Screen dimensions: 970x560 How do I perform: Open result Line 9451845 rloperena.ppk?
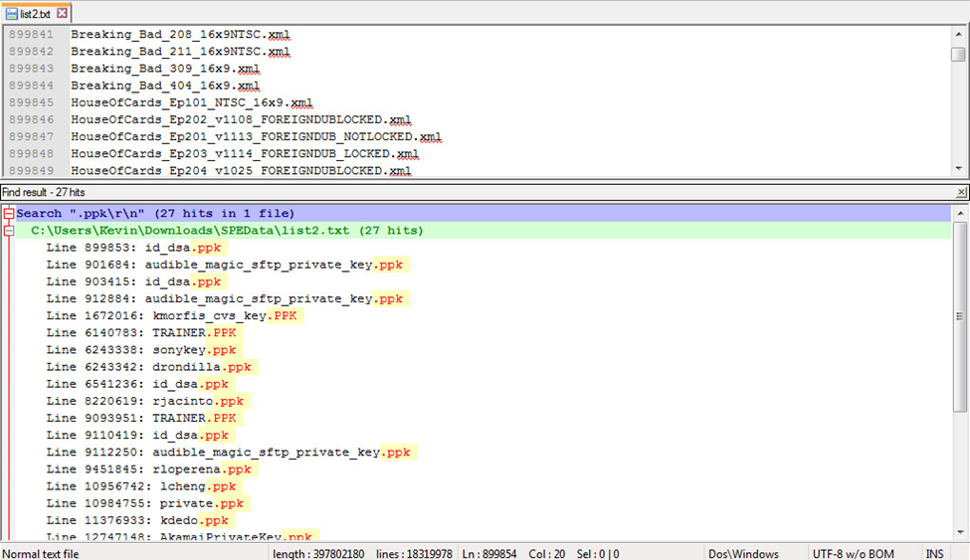click(x=149, y=469)
